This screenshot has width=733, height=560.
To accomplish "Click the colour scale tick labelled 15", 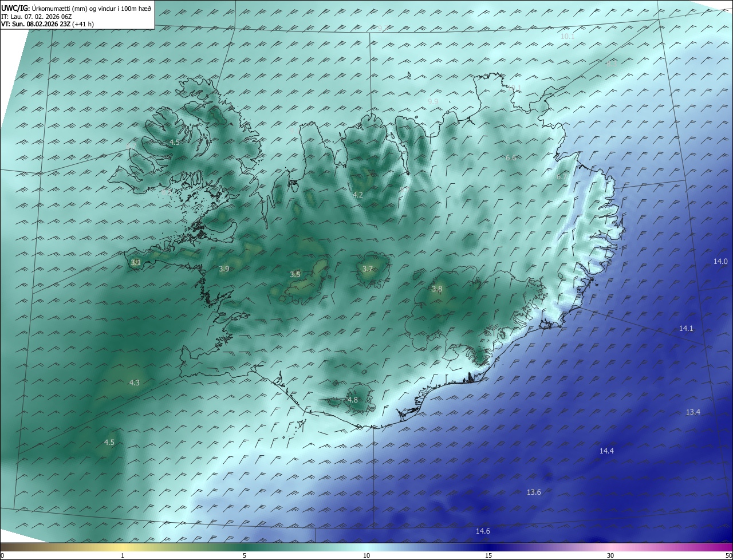I will pyautogui.click(x=488, y=555).
